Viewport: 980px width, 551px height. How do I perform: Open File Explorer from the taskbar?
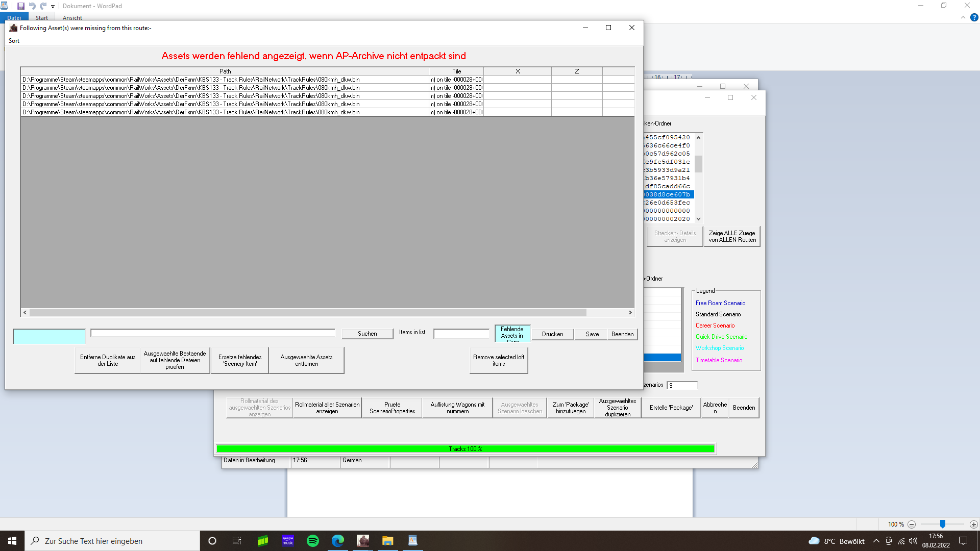(387, 541)
